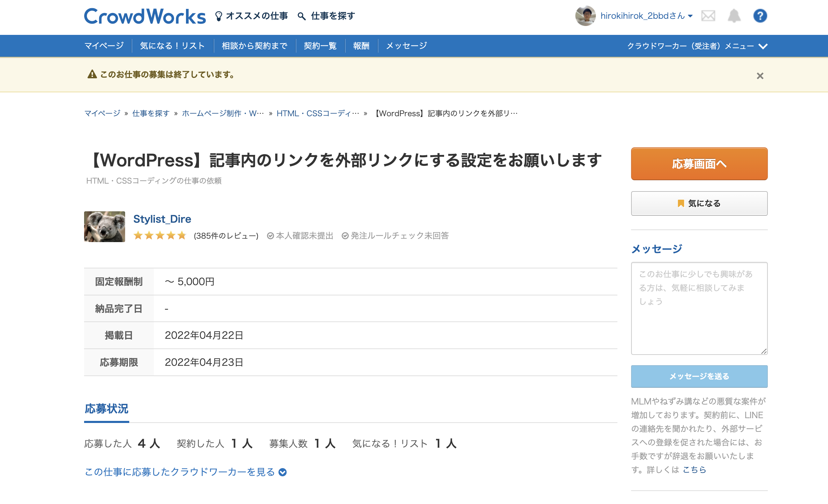This screenshot has height=504, width=828.
Task: Click the (385件のレビュー) review count
Action: pos(226,236)
